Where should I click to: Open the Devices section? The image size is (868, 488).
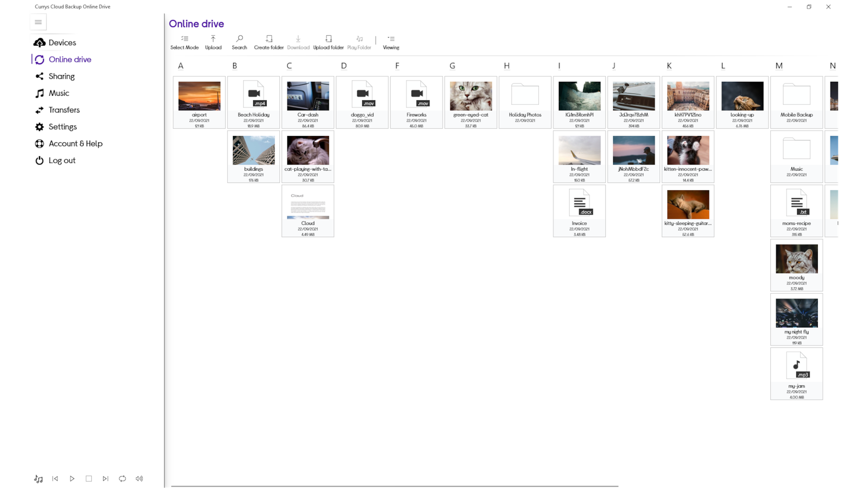[x=62, y=42]
